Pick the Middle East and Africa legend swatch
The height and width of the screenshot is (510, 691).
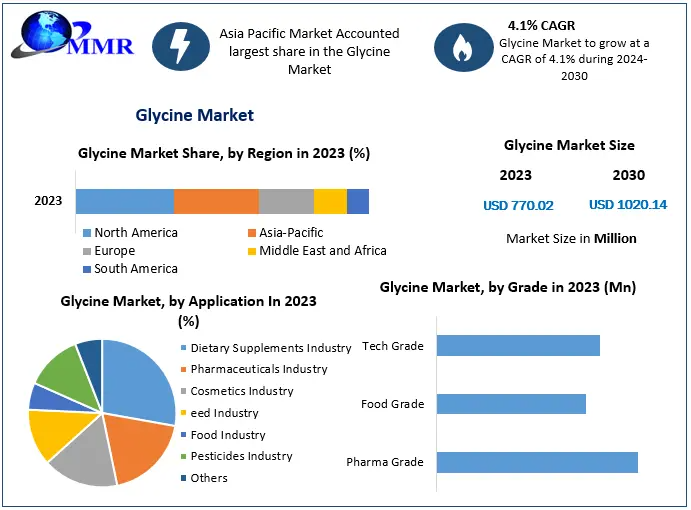click(252, 251)
